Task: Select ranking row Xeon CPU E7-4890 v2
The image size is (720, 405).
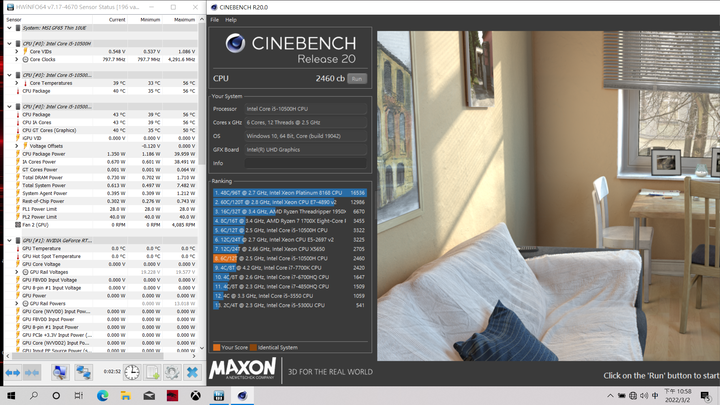Action: click(x=290, y=202)
